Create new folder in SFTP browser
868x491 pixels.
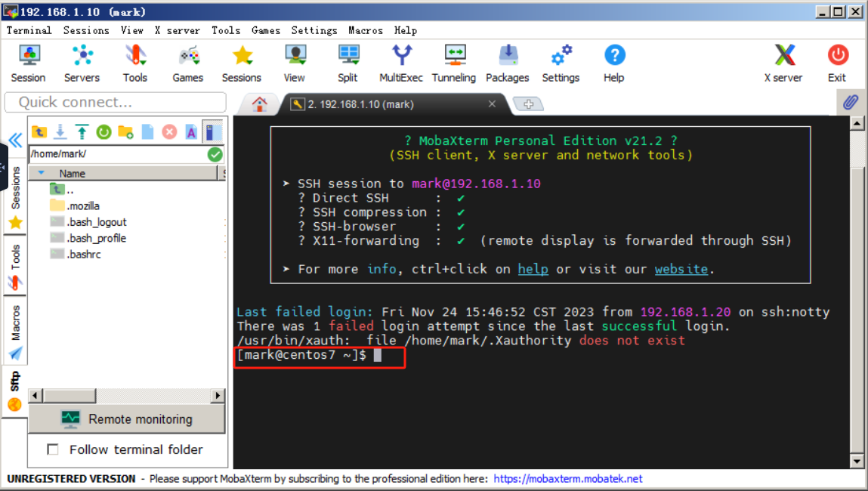(125, 131)
